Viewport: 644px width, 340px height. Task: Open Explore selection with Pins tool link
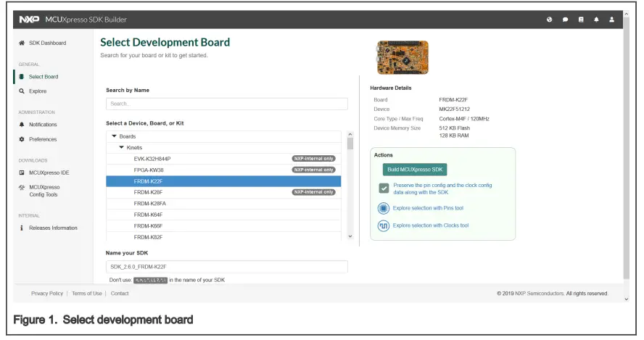pyautogui.click(x=428, y=208)
